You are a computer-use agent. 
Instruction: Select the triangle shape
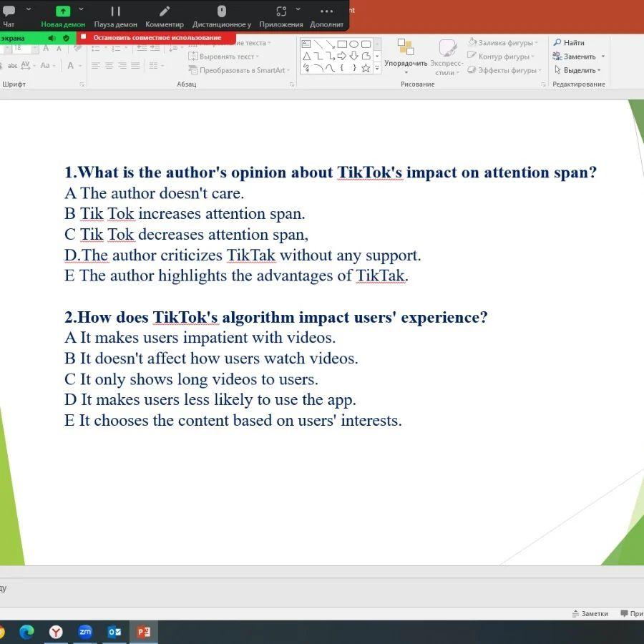(x=306, y=56)
